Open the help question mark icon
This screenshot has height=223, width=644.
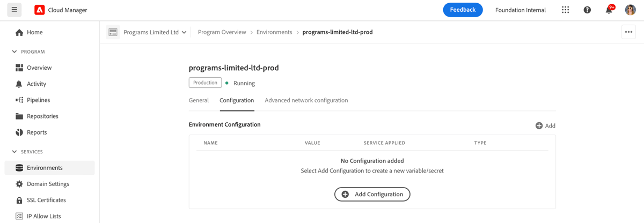(x=587, y=10)
